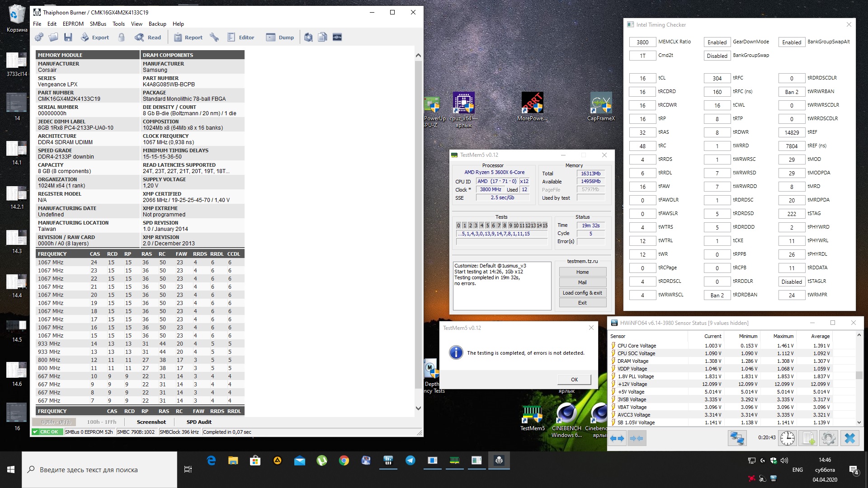Open the Dump view in toolbar

pos(280,38)
